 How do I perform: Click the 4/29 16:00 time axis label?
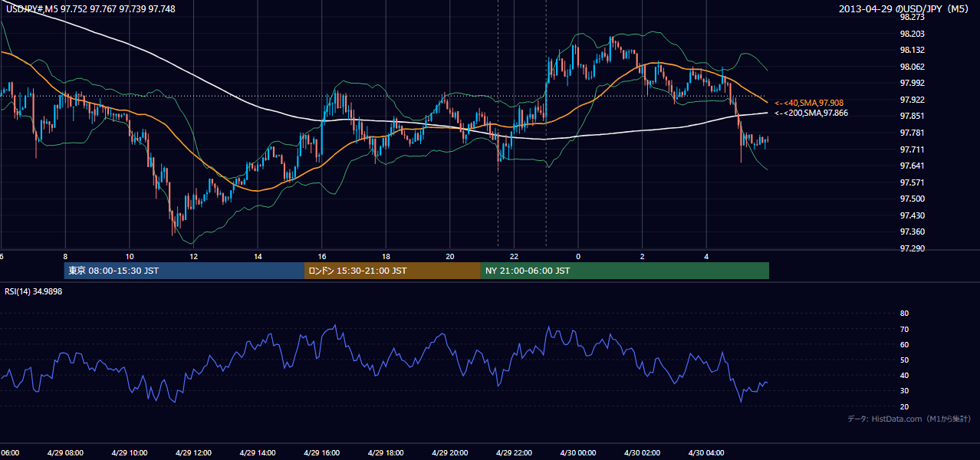(x=322, y=453)
